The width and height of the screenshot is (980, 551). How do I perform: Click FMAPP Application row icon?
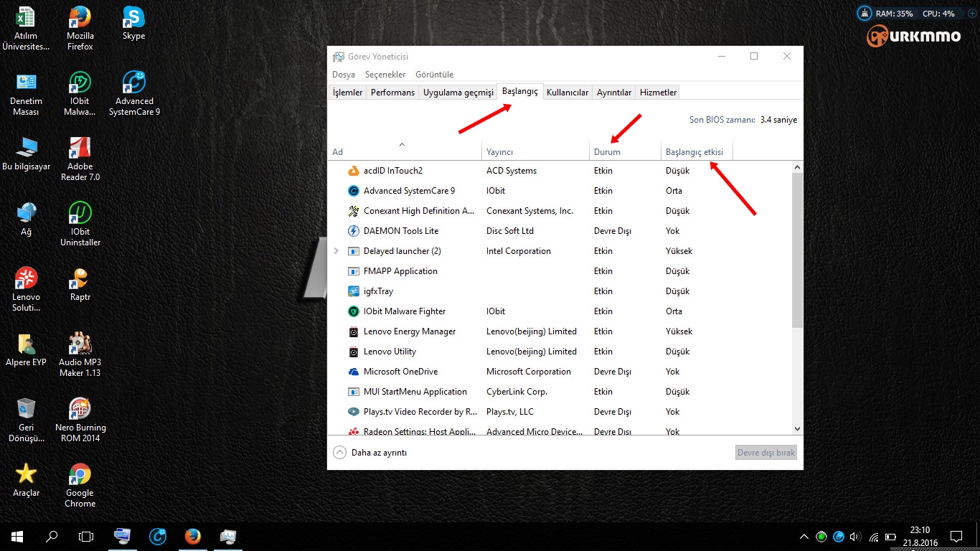pyautogui.click(x=353, y=271)
